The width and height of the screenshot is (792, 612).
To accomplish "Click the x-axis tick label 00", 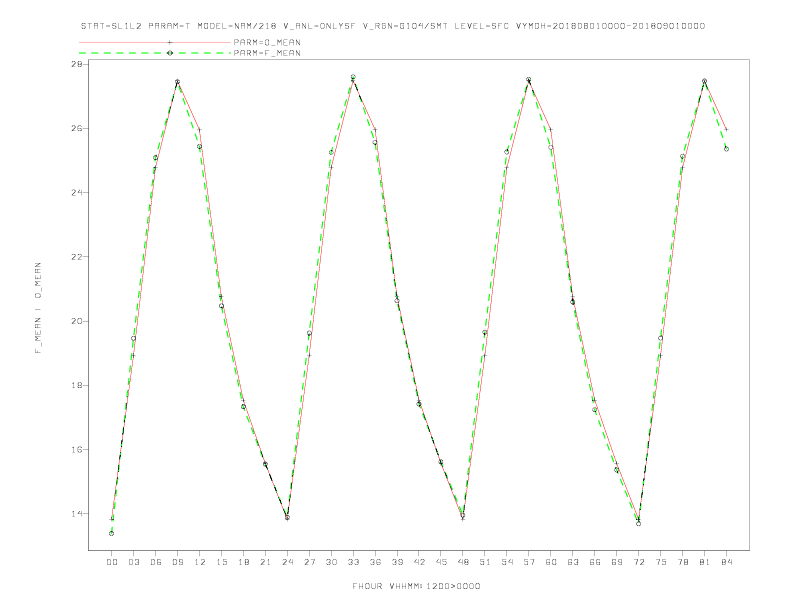I will 112,562.
